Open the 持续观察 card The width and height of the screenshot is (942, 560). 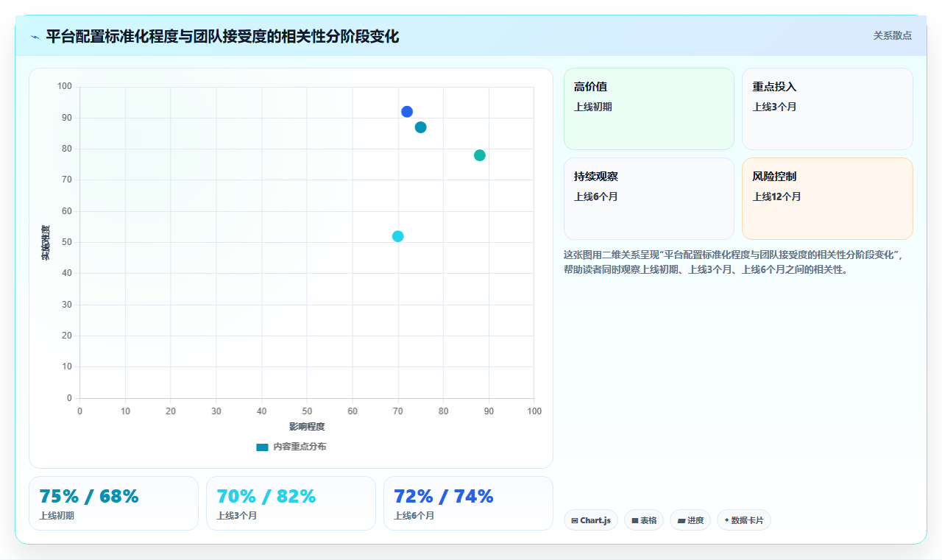click(649, 199)
